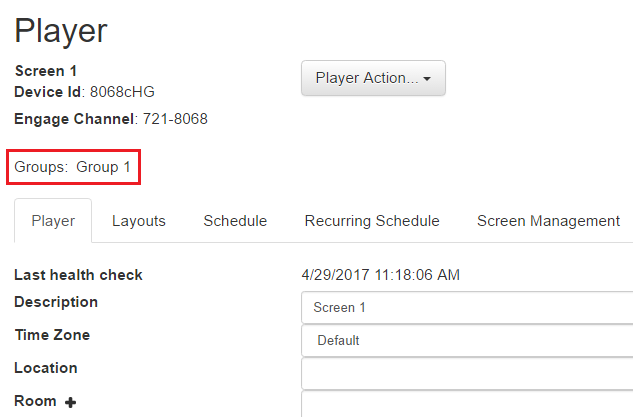Click the Description label
The width and height of the screenshot is (633, 417).
[x=56, y=302]
